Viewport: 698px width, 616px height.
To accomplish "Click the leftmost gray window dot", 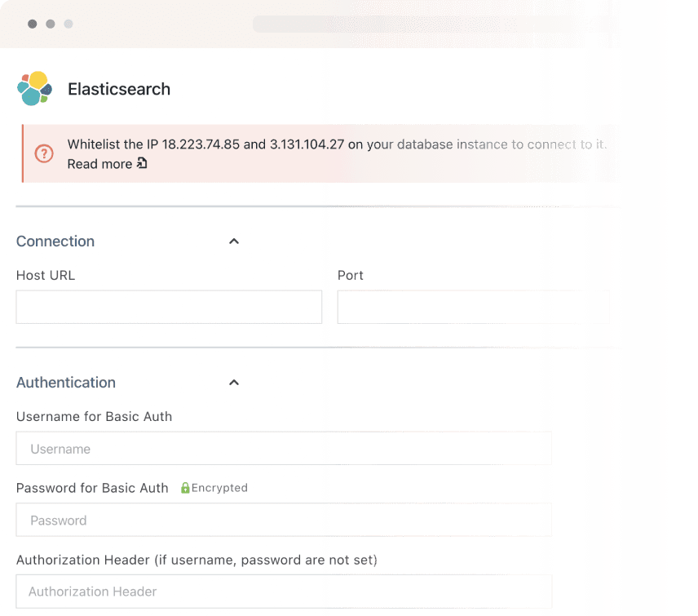I will tap(31, 24).
